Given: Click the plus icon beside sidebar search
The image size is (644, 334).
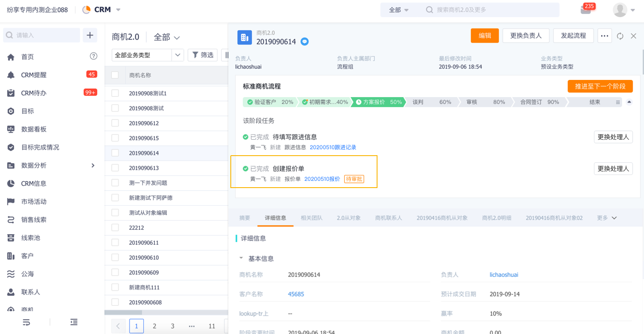Looking at the screenshot, I should [x=90, y=35].
